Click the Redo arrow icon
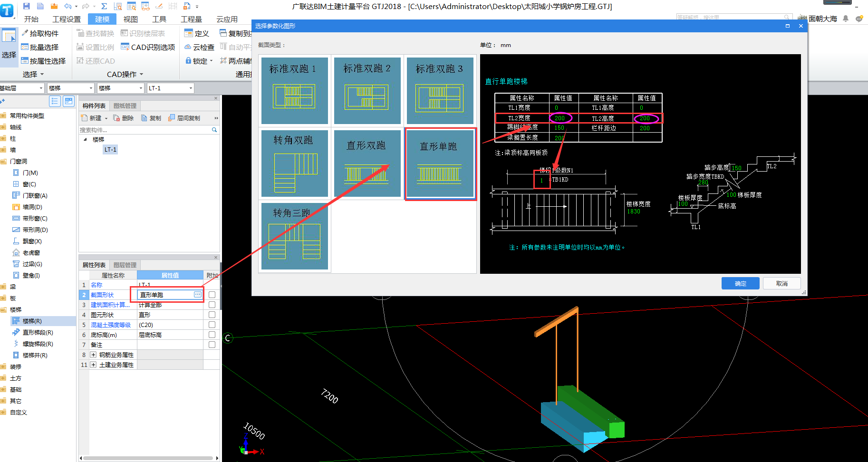868x462 pixels. [86, 6]
